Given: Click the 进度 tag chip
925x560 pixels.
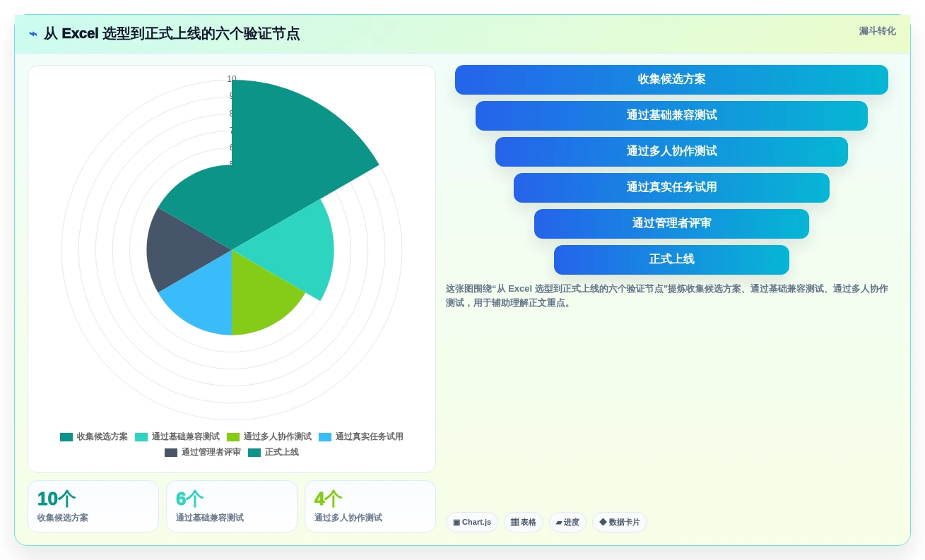Looking at the screenshot, I should (567, 523).
